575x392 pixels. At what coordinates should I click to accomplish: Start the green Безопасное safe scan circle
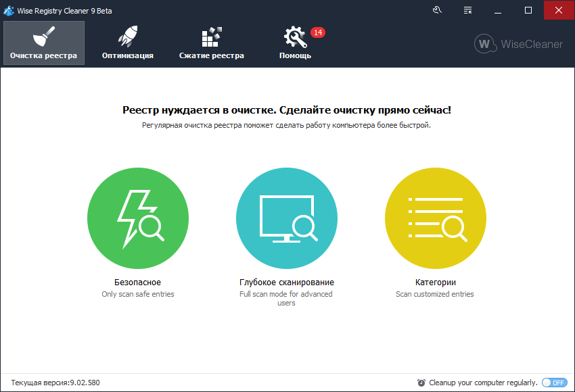(138, 218)
